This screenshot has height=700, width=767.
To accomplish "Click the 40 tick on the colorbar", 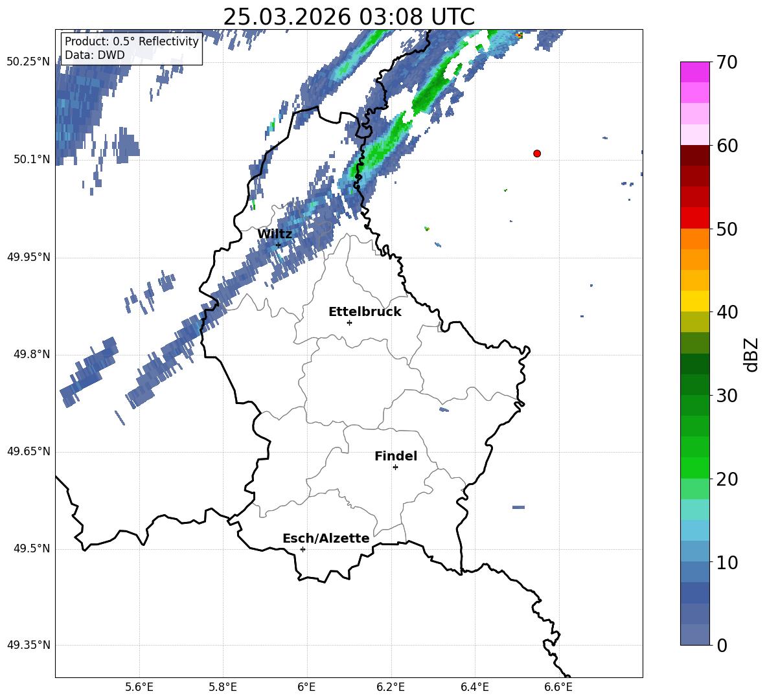I will [x=727, y=312].
